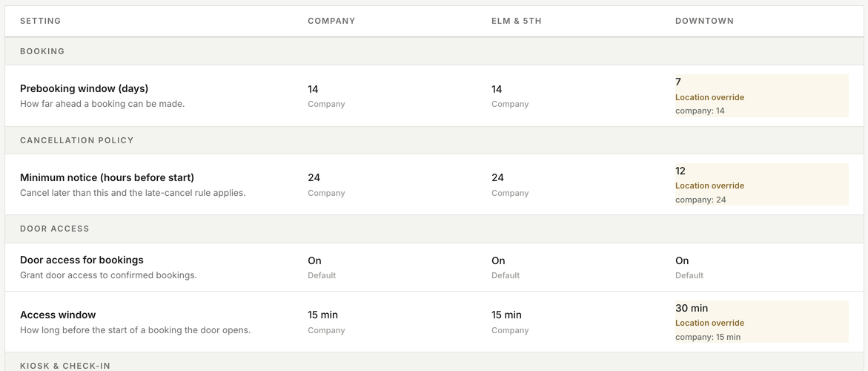Click the 'Cancel later than this' description text
868x371 pixels.
[x=133, y=193]
